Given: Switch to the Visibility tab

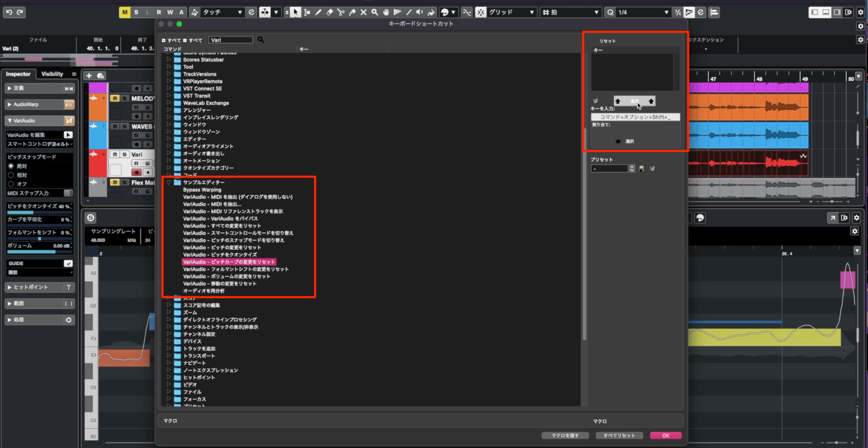Looking at the screenshot, I should [x=52, y=74].
